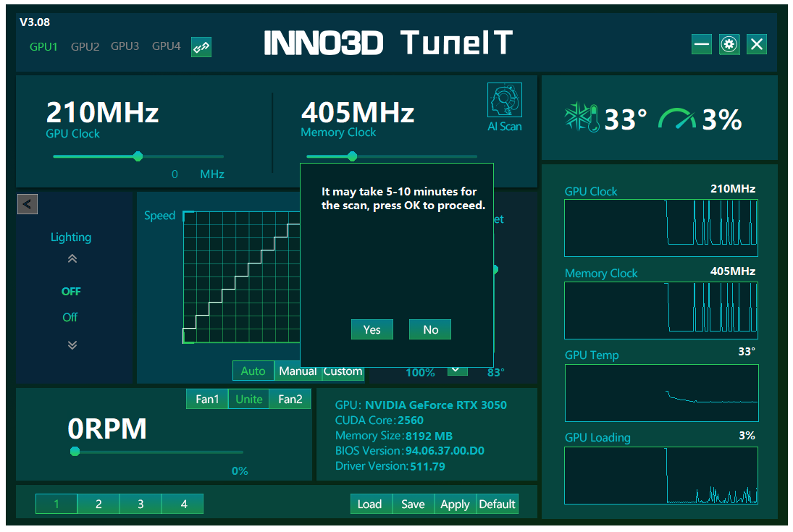
Task: Click the fan speed RPM slider handle
Action: tap(75, 451)
